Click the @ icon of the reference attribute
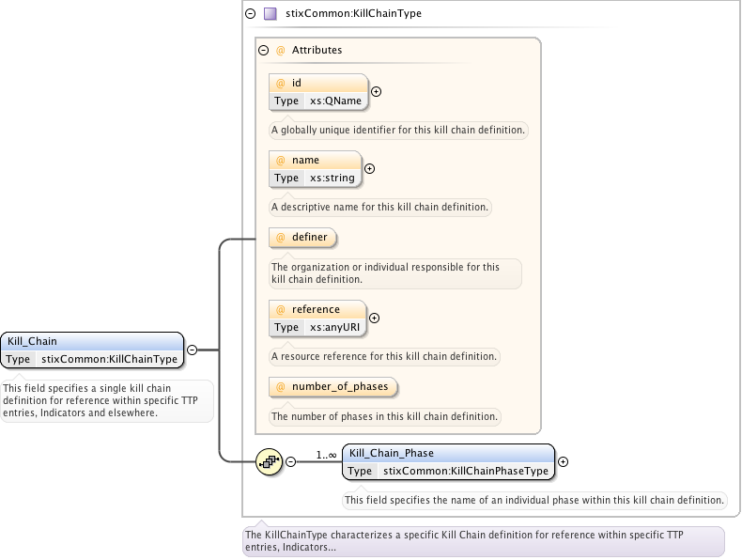The height and width of the screenshot is (560, 742). [280, 309]
